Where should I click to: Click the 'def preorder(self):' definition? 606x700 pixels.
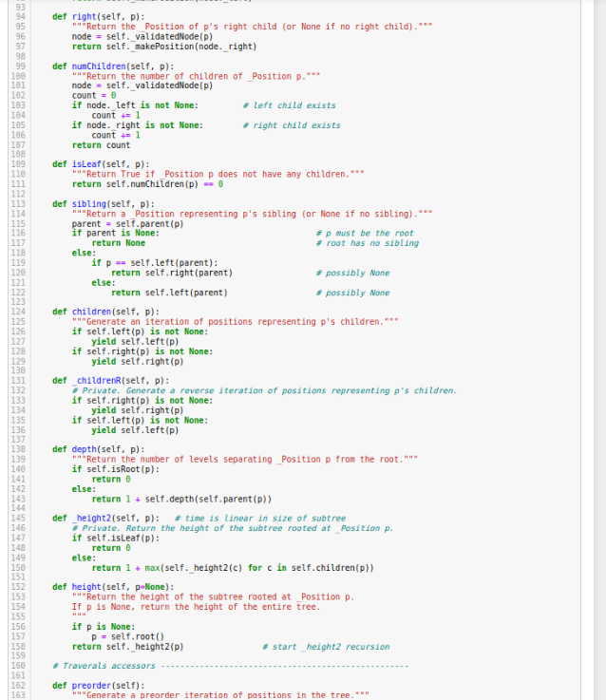(x=98, y=686)
